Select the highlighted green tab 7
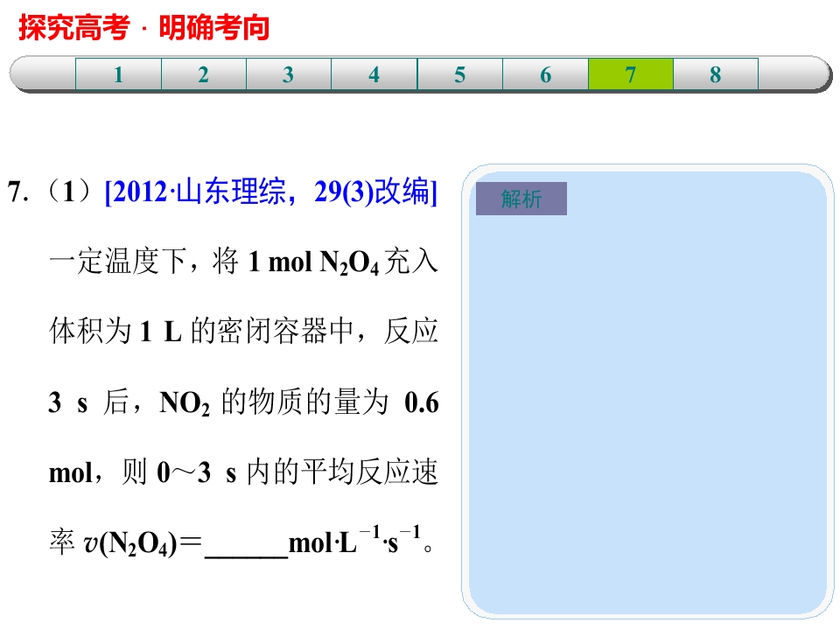840x630 pixels. (631, 73)
